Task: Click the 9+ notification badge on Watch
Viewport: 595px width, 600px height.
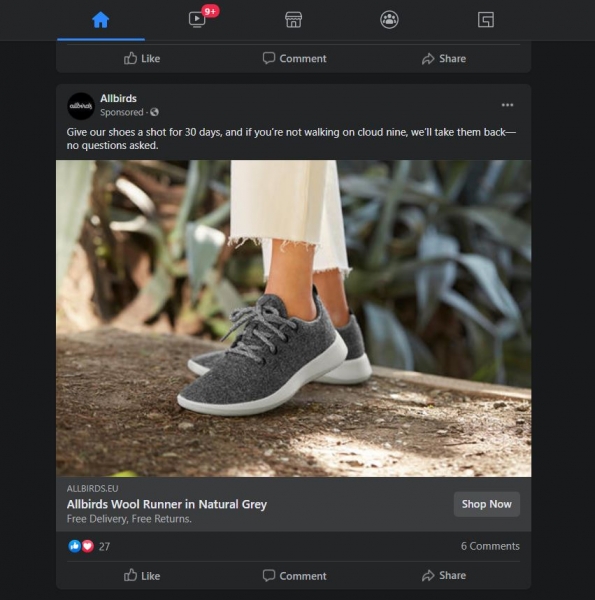Action: coord(210,11)
